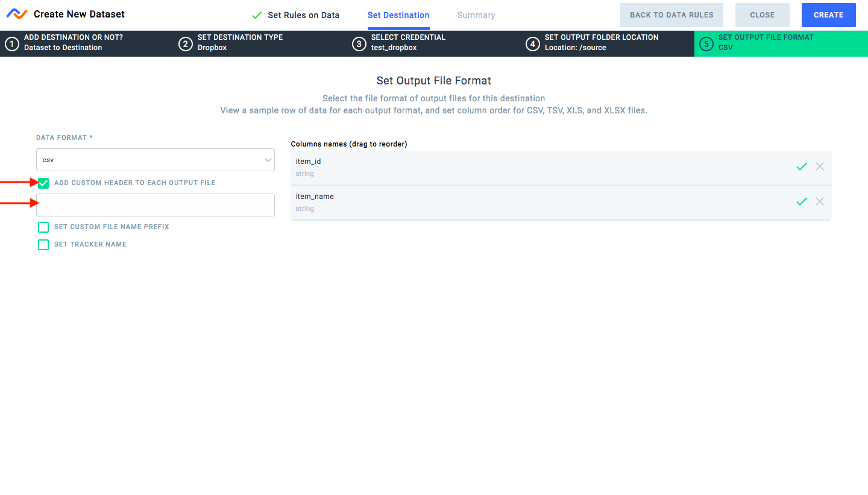Click the green check next to item_id
Image resolution: width=868 pixels, height=495 pixels.
[x=802, y=167]
